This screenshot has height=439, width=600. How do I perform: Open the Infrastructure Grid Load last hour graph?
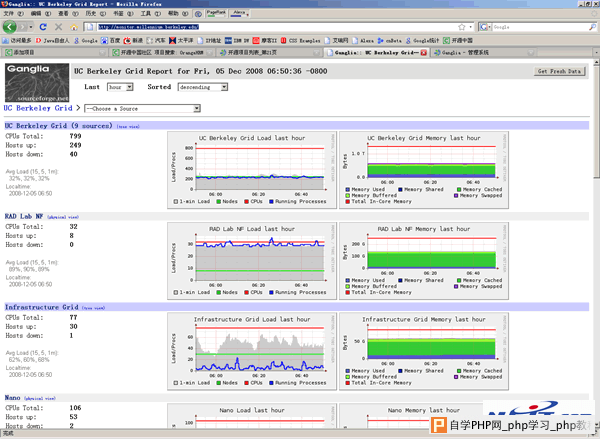coord(252,351)
